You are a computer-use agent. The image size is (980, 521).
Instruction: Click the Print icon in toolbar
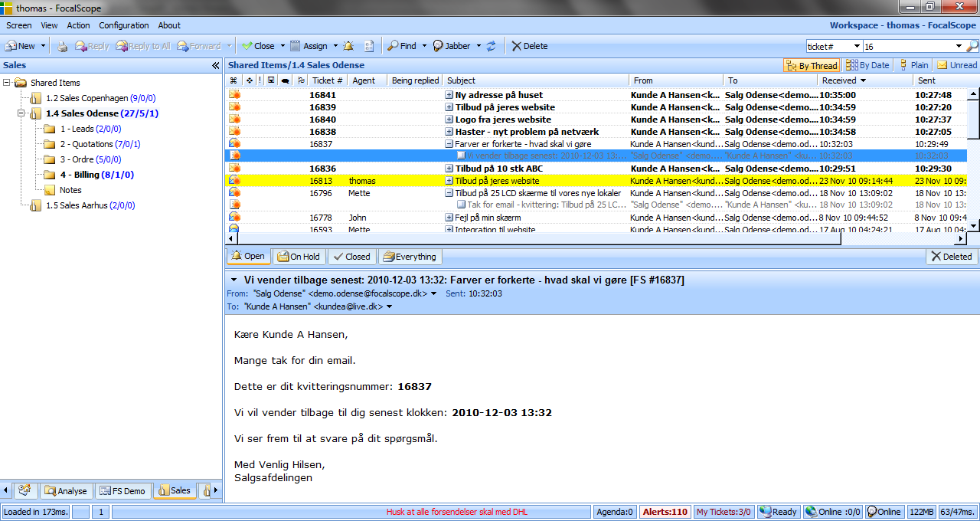pos(63,46)
